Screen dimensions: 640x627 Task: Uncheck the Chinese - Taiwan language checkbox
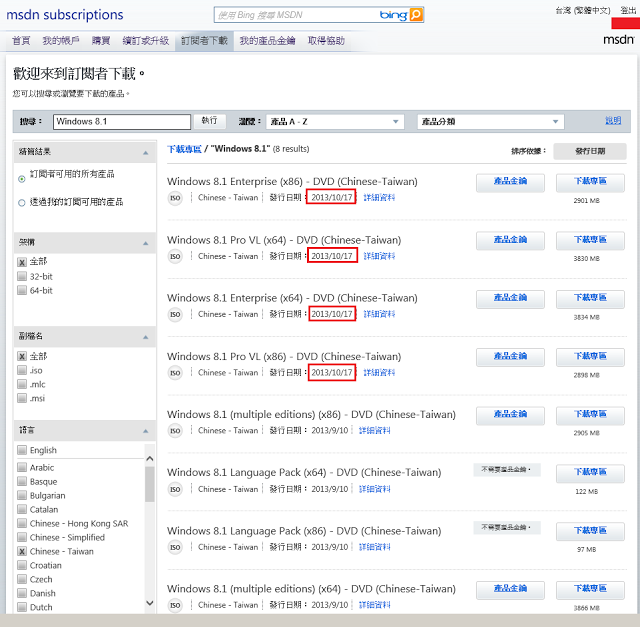coord(22,551)
